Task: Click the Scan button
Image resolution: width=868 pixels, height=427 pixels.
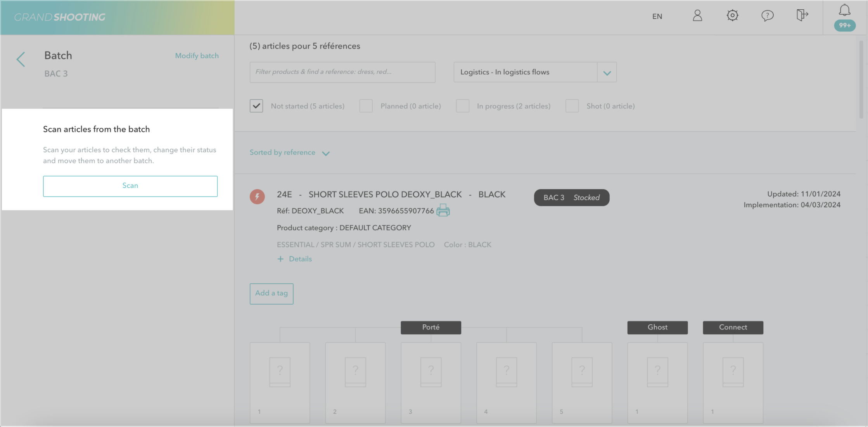Action: (x=130, y=186)
